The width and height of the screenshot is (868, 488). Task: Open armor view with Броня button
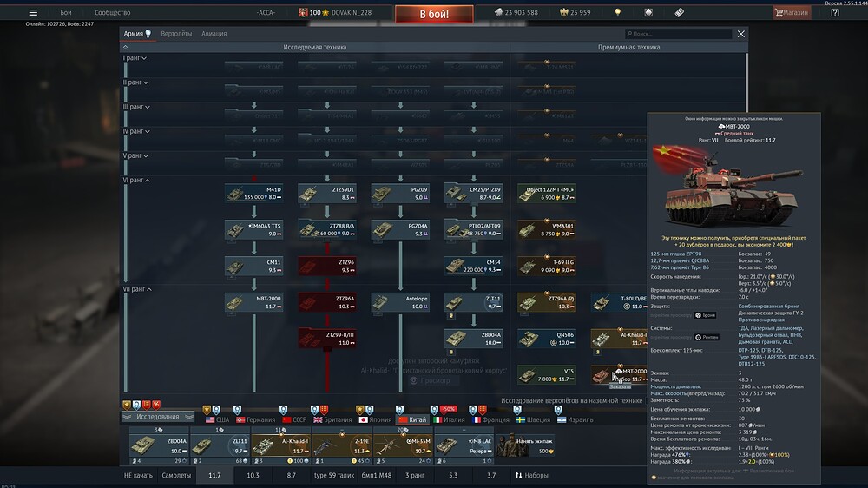(705, 315)
